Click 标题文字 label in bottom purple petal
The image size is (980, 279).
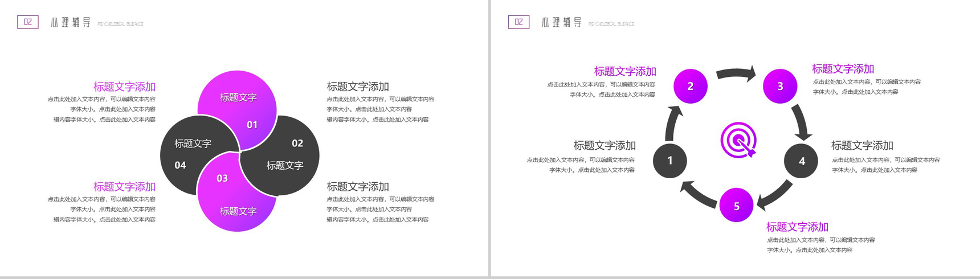[238, 211]
